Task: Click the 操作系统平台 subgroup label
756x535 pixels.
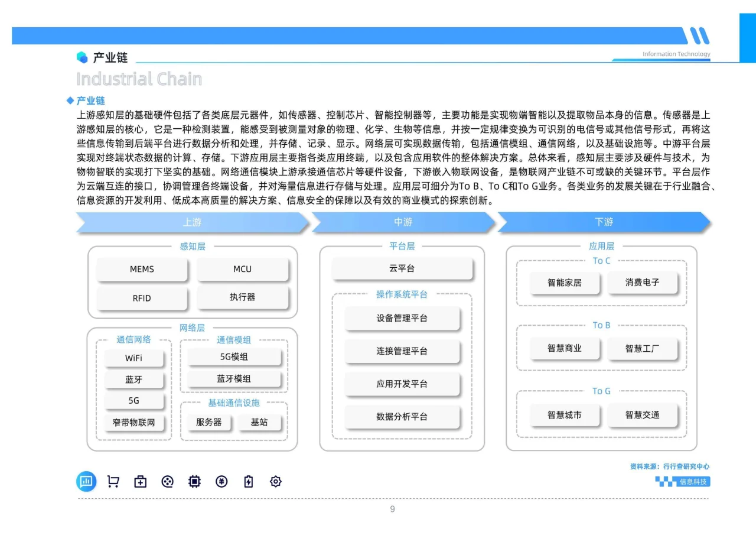Action: (402, 294)
